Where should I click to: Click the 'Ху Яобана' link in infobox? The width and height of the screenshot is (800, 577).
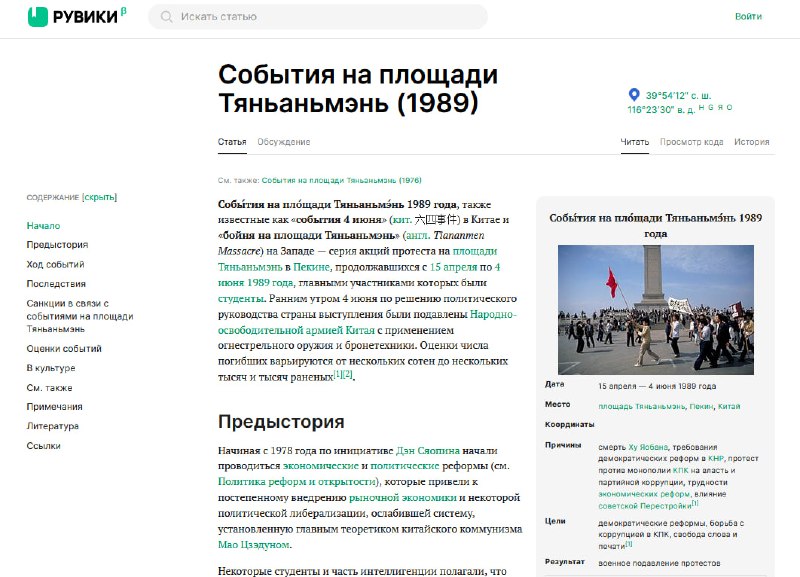pos(647,445)
